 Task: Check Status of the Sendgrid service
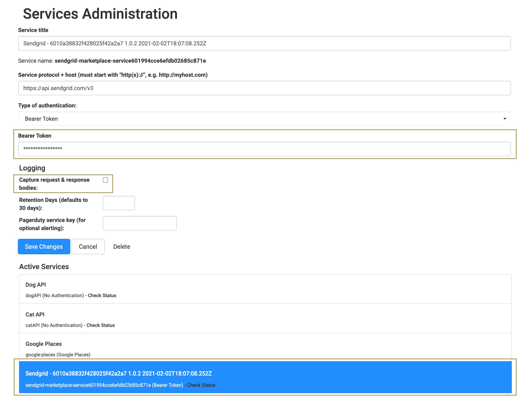pos(201,385)
